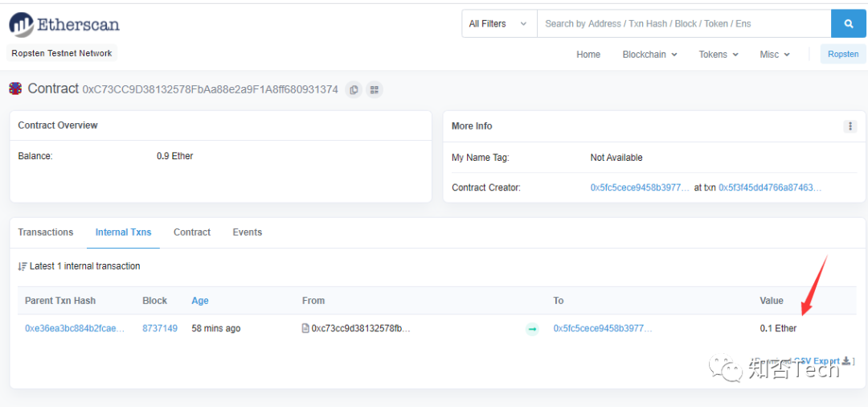Click the full contract address text
Screen dimensions: 868x407
point(210,89)
